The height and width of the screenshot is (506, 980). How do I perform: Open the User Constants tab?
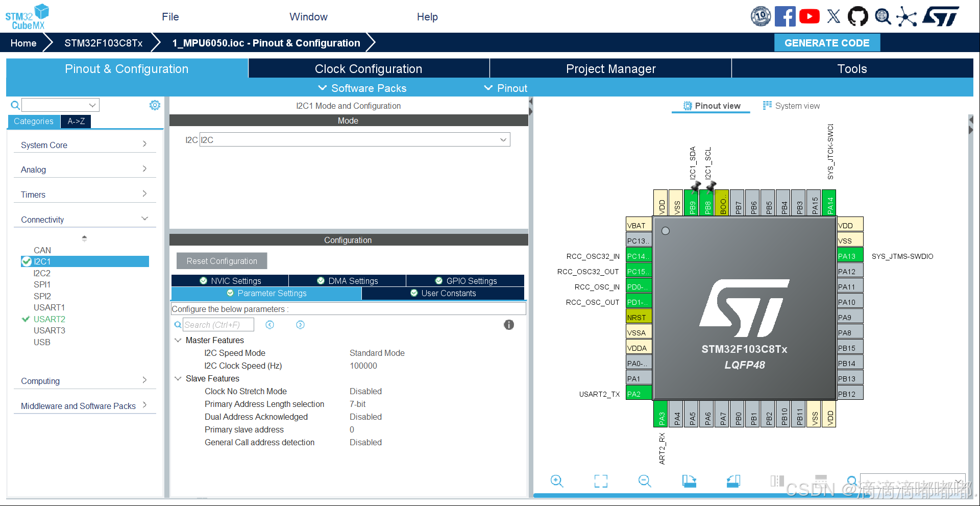443,293
